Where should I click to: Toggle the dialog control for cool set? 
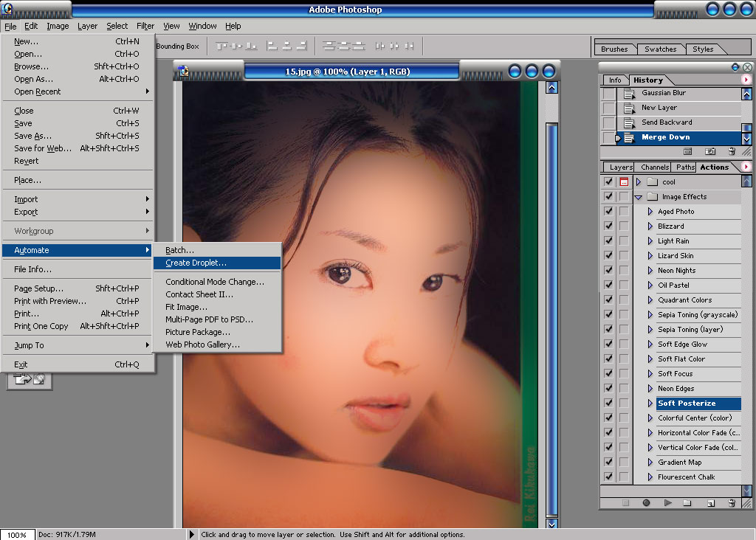pos(624,181)
